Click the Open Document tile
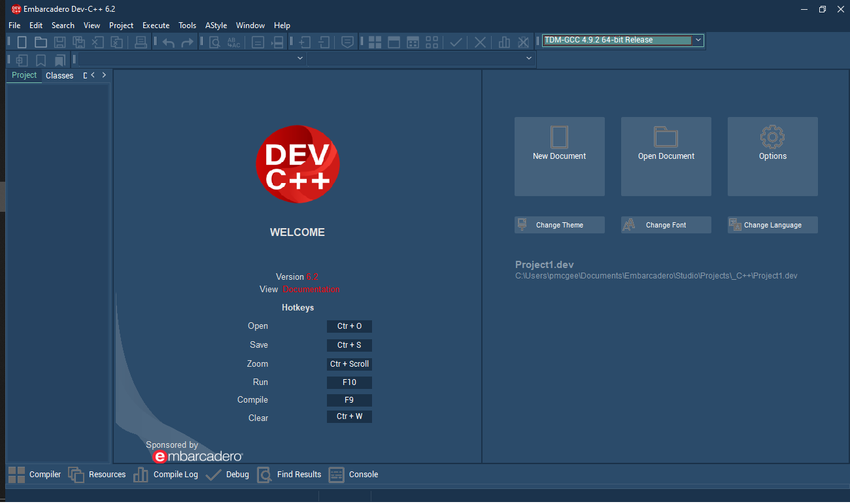 coord(666,156)
